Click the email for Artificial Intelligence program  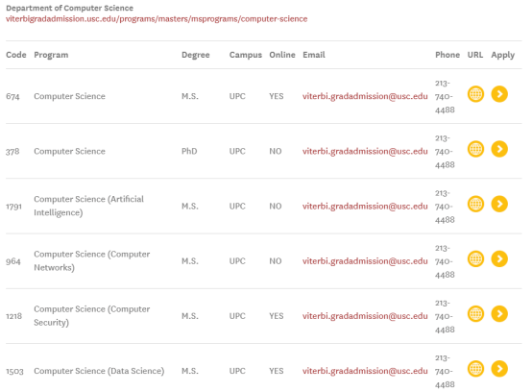tap(365, 207)
